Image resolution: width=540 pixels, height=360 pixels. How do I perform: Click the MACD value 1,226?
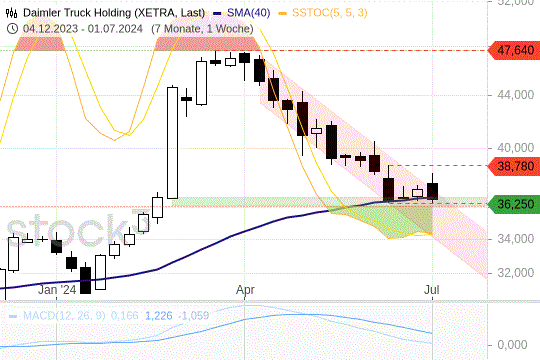(x=159, y=316)
